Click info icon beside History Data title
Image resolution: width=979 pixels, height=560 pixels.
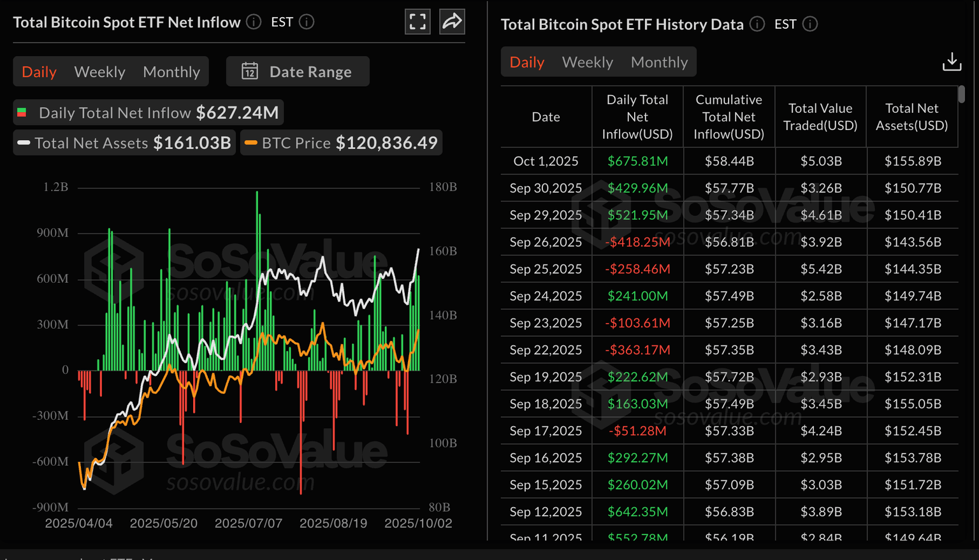(x=757, y=24)
